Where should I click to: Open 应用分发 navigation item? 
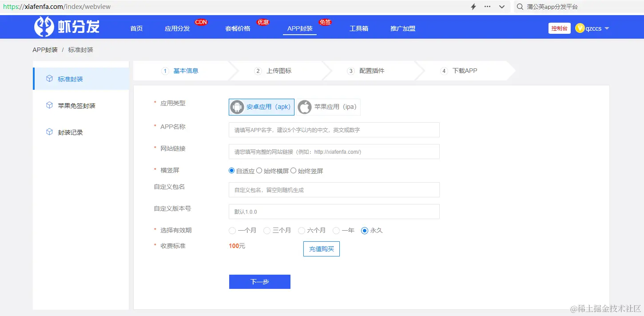click(177, 28)
